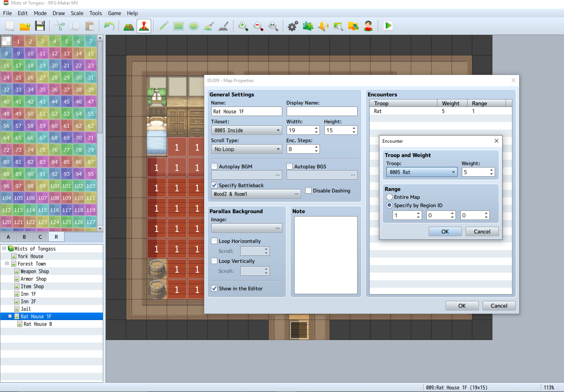Open the Tools menu

[x=96, y=13]
